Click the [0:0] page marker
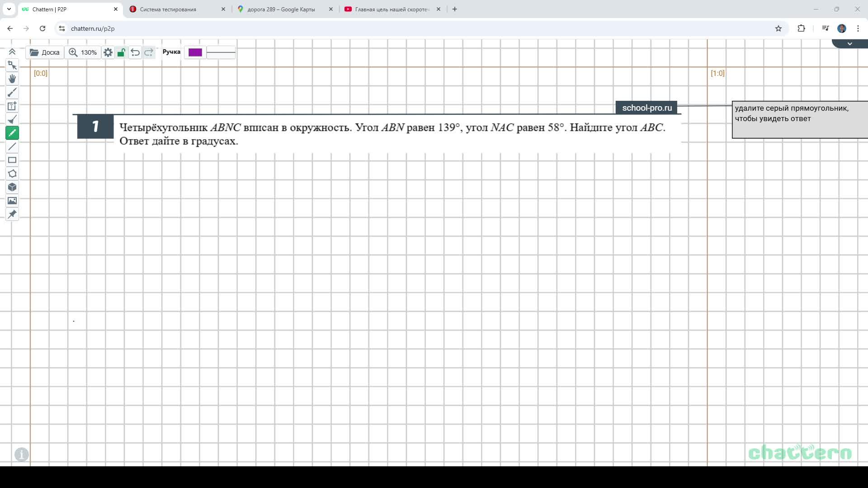This screenshot has width=868, height=488. coord(41,73)
